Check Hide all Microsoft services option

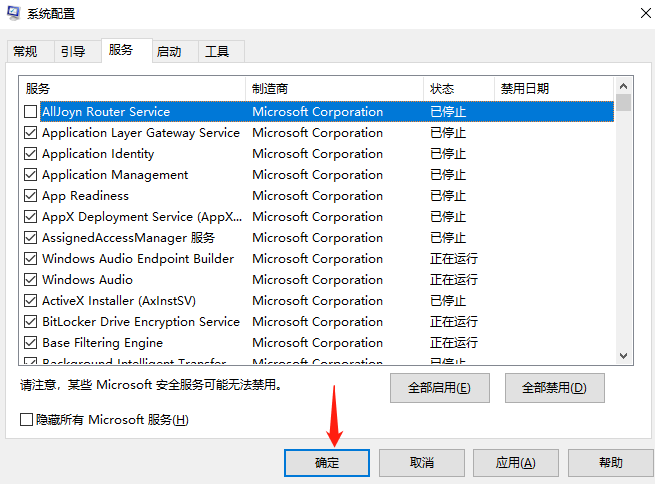[x=27, y=420]
